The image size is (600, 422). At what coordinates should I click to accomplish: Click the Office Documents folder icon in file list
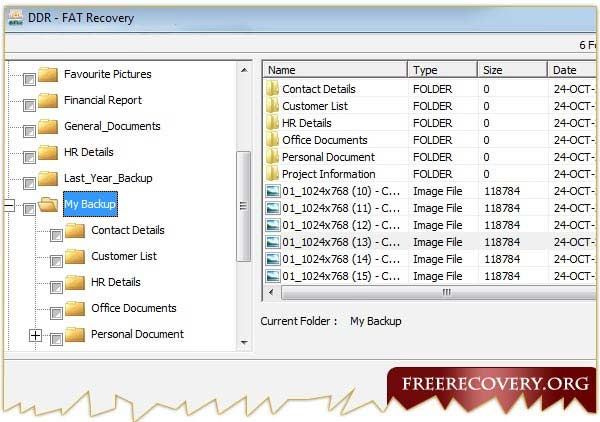[272, 140]
